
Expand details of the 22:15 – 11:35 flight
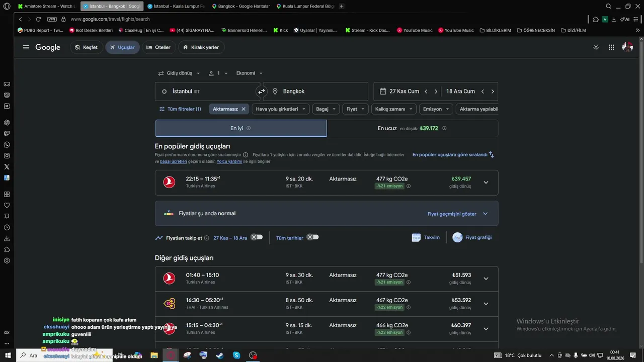[x=486, y=183]
